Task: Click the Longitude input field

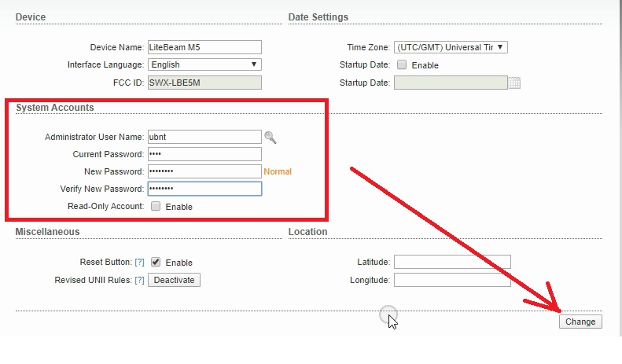Action: 452,280
